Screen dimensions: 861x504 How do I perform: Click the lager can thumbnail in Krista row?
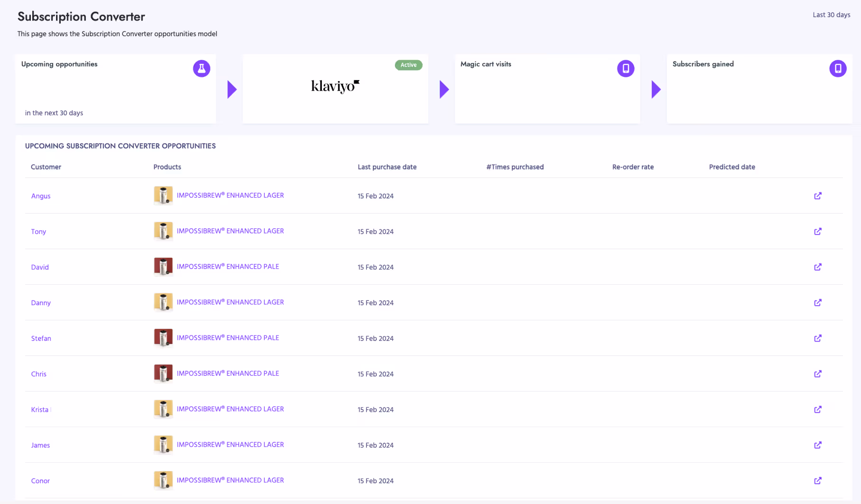click(163, 409)
